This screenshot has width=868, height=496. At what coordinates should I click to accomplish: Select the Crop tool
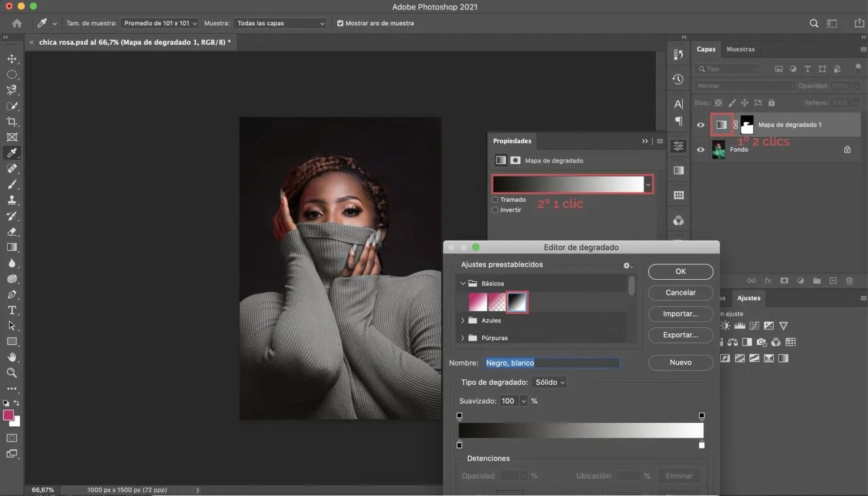tap(12, 122)
